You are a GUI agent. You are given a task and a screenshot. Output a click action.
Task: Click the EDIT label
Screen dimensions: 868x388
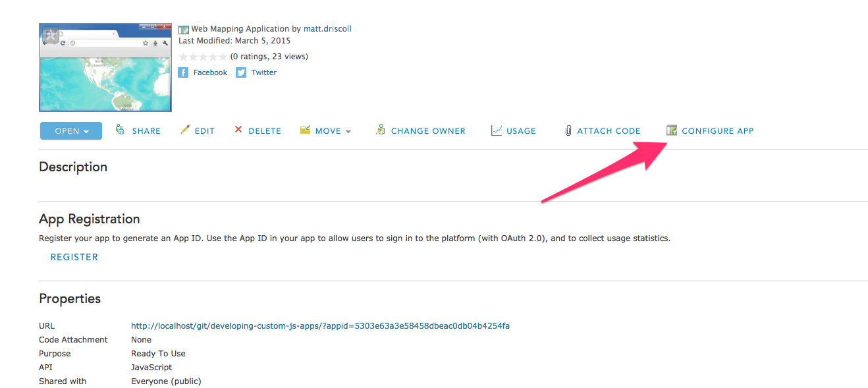(205, 131)
